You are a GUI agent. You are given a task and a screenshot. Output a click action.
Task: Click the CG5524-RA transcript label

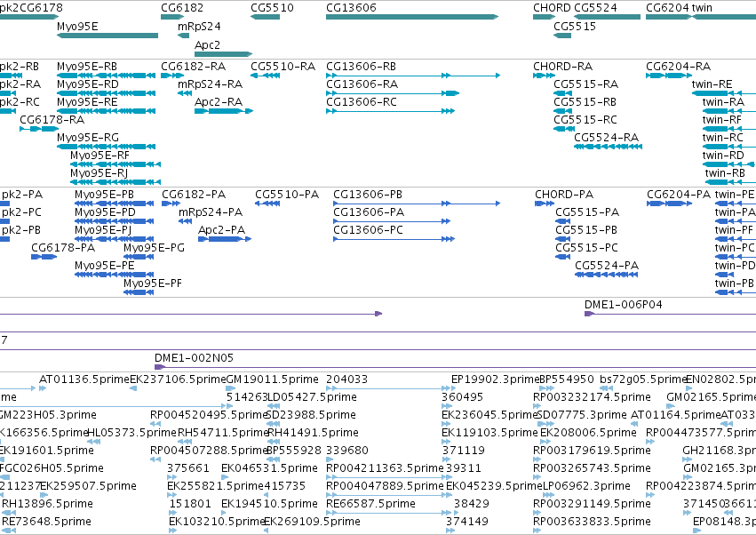(x=606, y=138)
